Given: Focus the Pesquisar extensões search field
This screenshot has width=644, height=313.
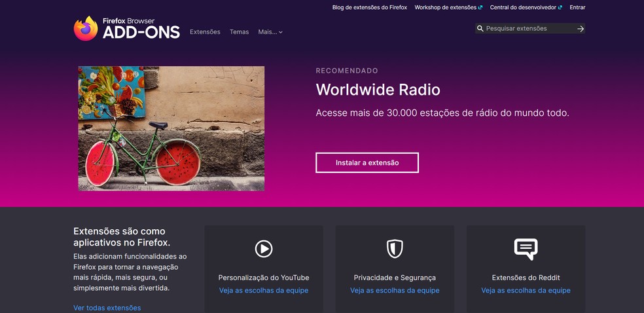Looking at the screenshot, I should [x=530, y=28].
